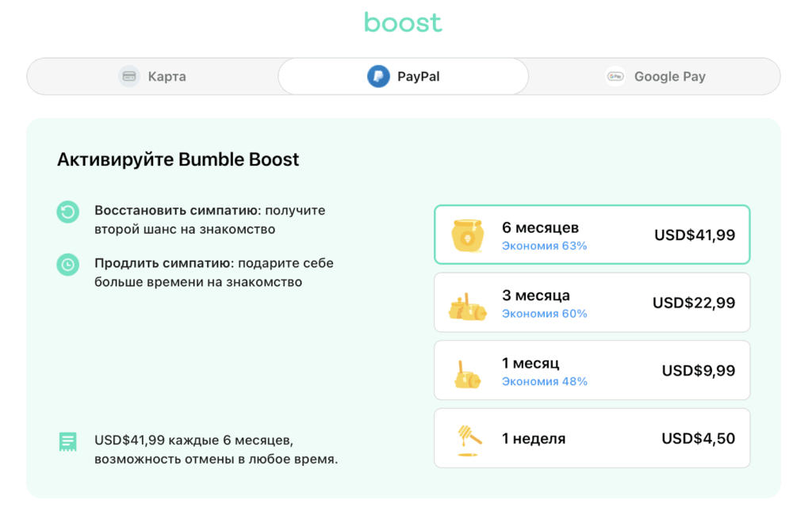Click the restore like circular arrow icon
Image resolution: width=812 pixels, height=519 pixels.
click(x=67, y=212)
